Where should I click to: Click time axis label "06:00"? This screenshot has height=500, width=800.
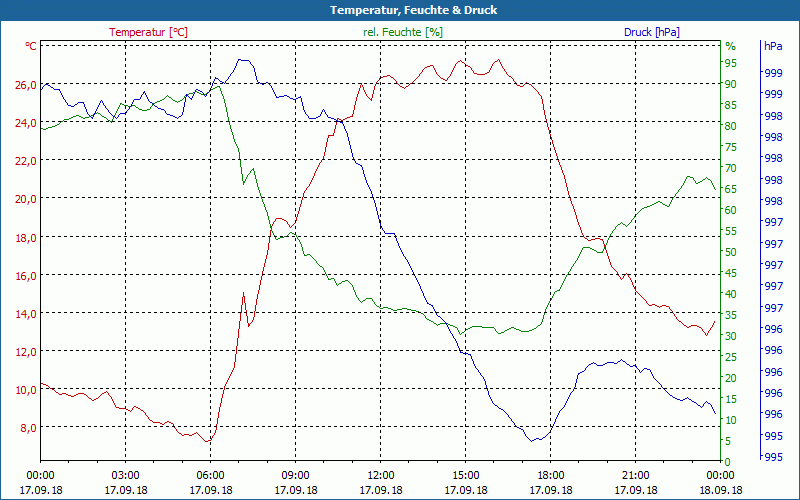tap(210, 476)
